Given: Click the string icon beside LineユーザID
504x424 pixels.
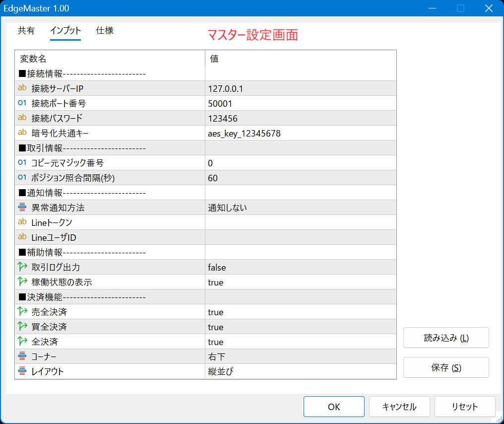Looking at the screenshot, I should 22,237.
